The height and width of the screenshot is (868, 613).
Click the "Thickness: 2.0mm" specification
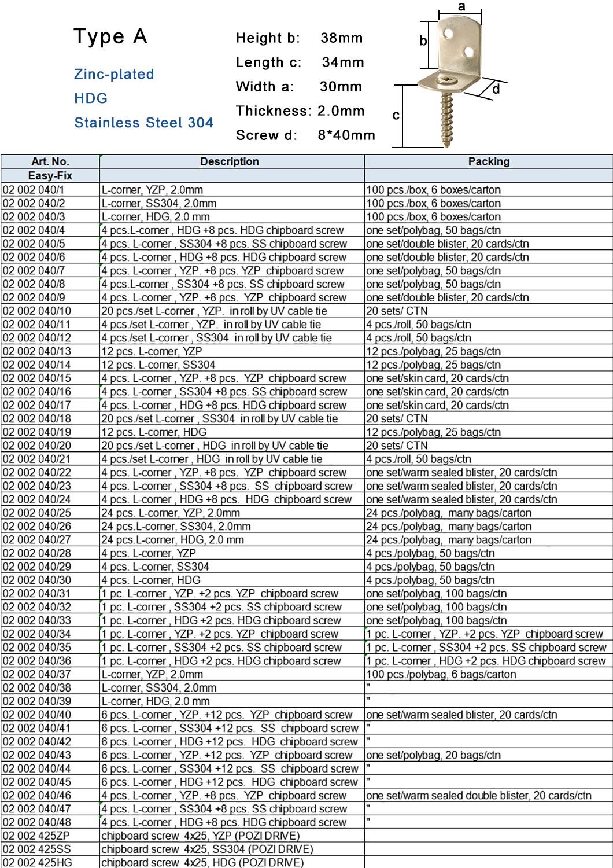click(300, 111)
